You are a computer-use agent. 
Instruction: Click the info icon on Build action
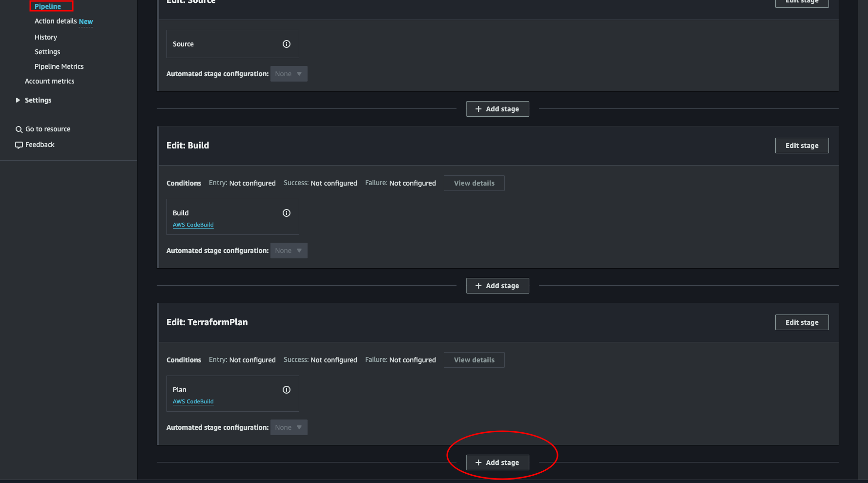click(x=287, y=213)
